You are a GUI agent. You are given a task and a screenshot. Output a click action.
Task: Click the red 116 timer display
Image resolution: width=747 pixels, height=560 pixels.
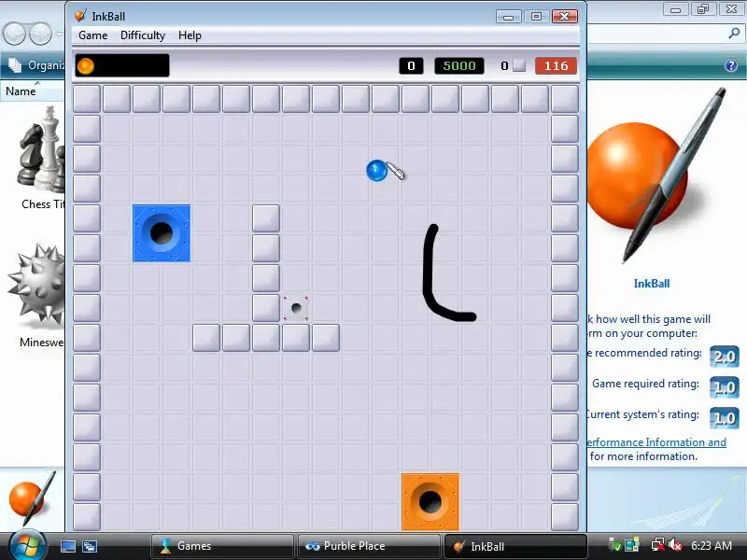click(556, 65)
